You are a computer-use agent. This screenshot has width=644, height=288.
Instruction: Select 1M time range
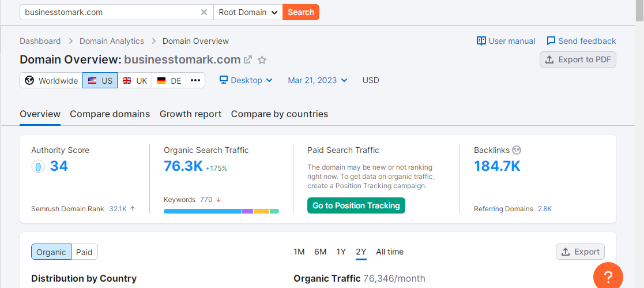pyautogui.click(x=299, y=252)
